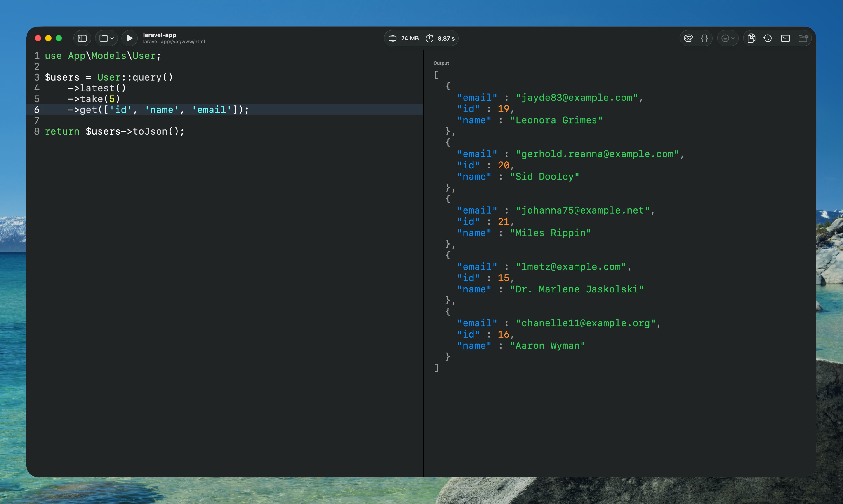Click the name Leonora Grimes
The height and width of the screenshot is (504, 843).
(x=556, y=120)
